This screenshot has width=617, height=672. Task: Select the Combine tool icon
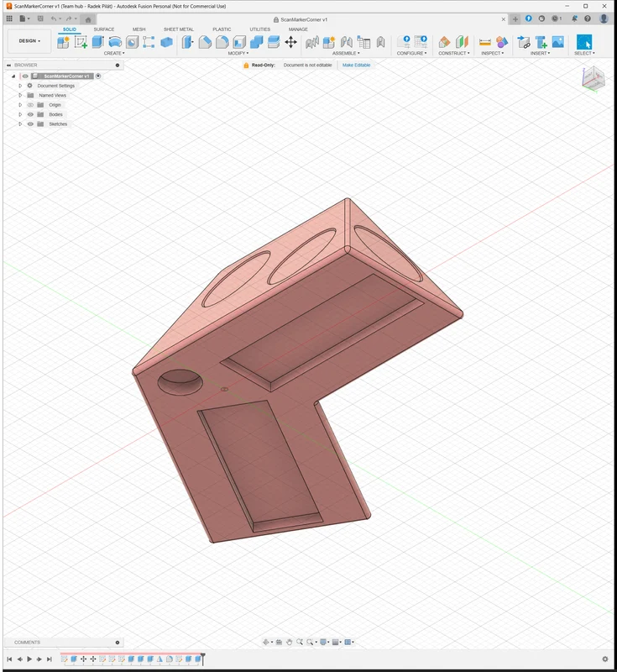click(x=256, y=42)
